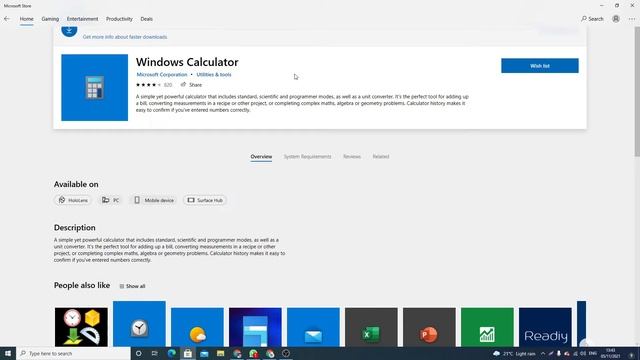Image resolution: width=640 pixels, height=360 pixels.
Task: Click the ENG language indicator
Action: point(593,353)
